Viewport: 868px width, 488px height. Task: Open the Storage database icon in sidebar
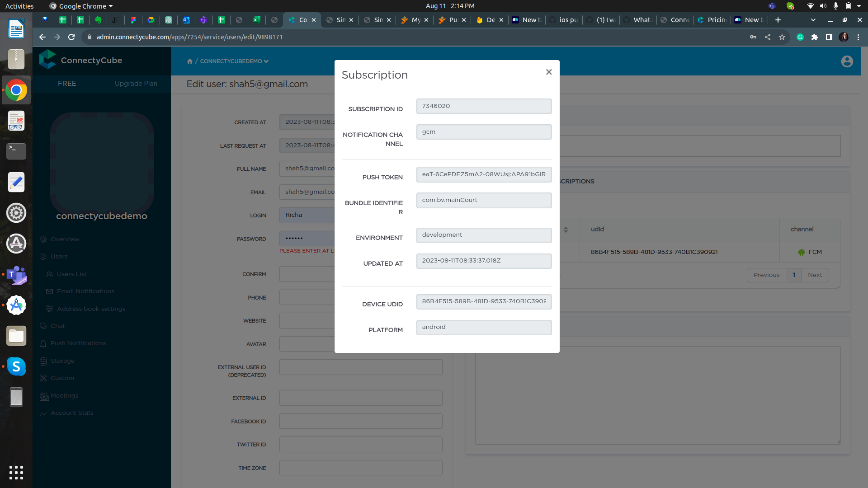[x=44, y=361]
